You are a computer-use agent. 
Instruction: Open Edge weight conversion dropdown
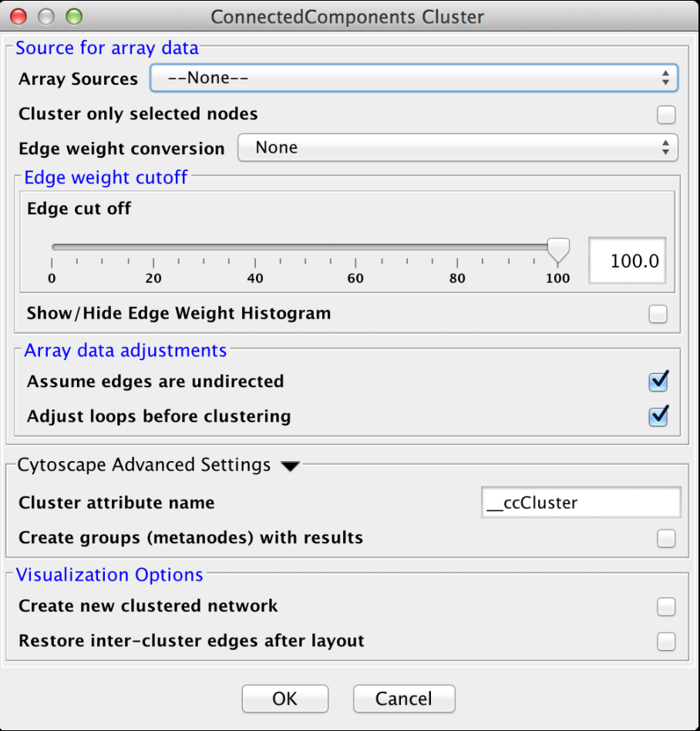[457, 147]
